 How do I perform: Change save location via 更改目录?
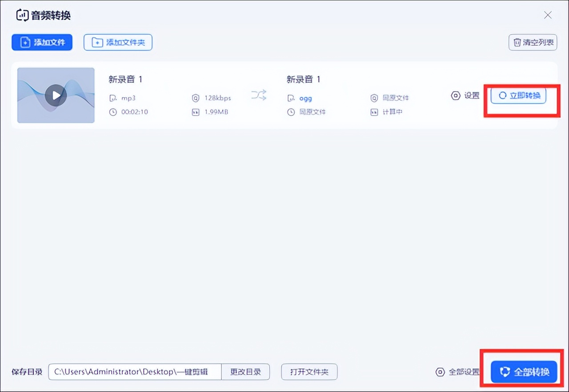click(x=245, y=372)
